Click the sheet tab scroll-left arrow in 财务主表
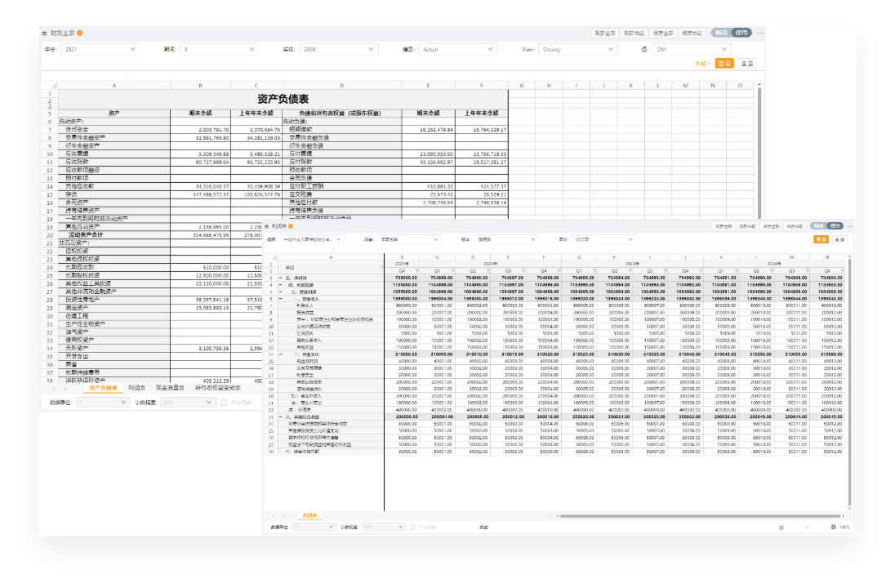This screenshot has width=895, height=588. 54,388
